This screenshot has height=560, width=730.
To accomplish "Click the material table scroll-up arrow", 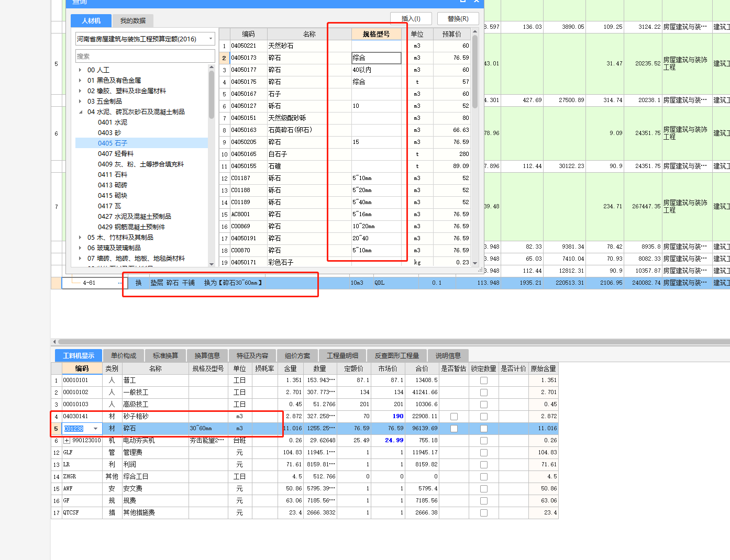I will point(475,31).
